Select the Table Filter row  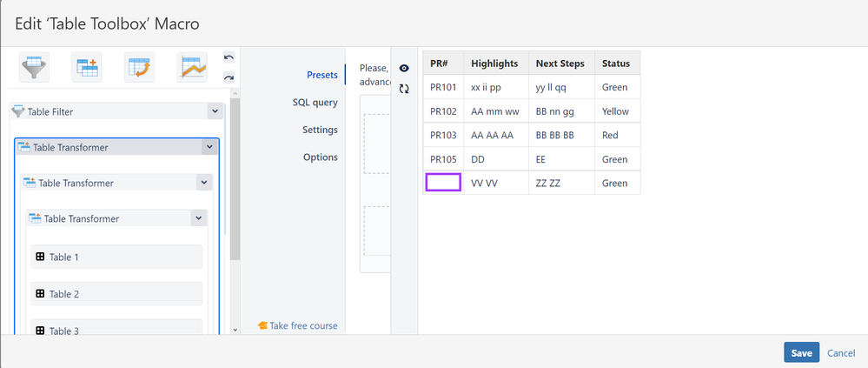(x=116, y=110)
